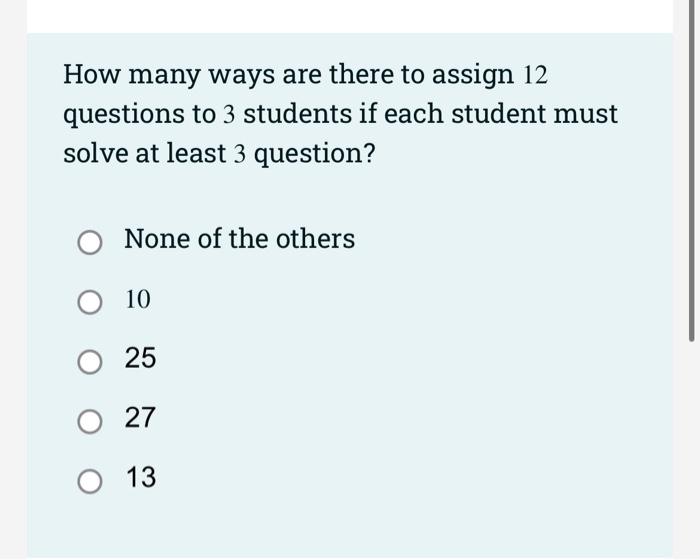Click the number 3 before 'students'
The height and width of the screenshot is (560, 700).
click(x=229, y=115)
